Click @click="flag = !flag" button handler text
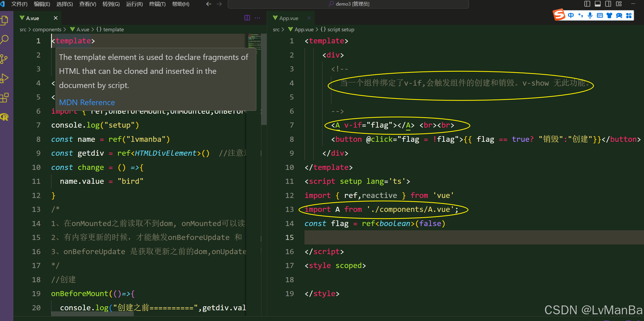The height and width of the screenshot is (321, 644). coord(413,139)
